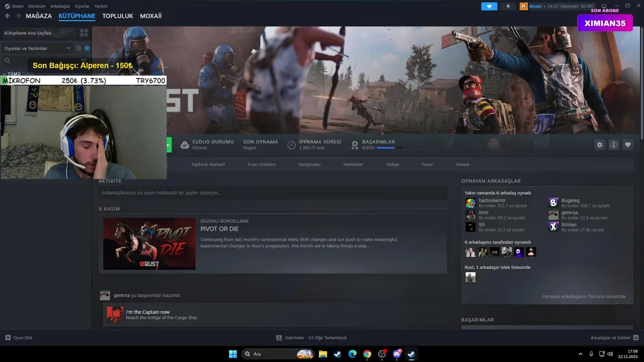This screenshot has height=362, width=644.
Task: Go to the MAĞAZA tab
Action: 39,16
